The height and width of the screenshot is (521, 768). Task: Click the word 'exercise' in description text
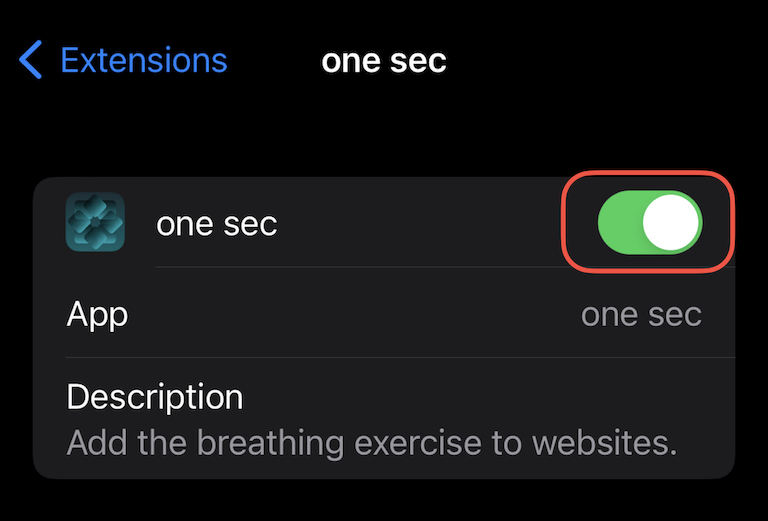[x=417, y=443]
